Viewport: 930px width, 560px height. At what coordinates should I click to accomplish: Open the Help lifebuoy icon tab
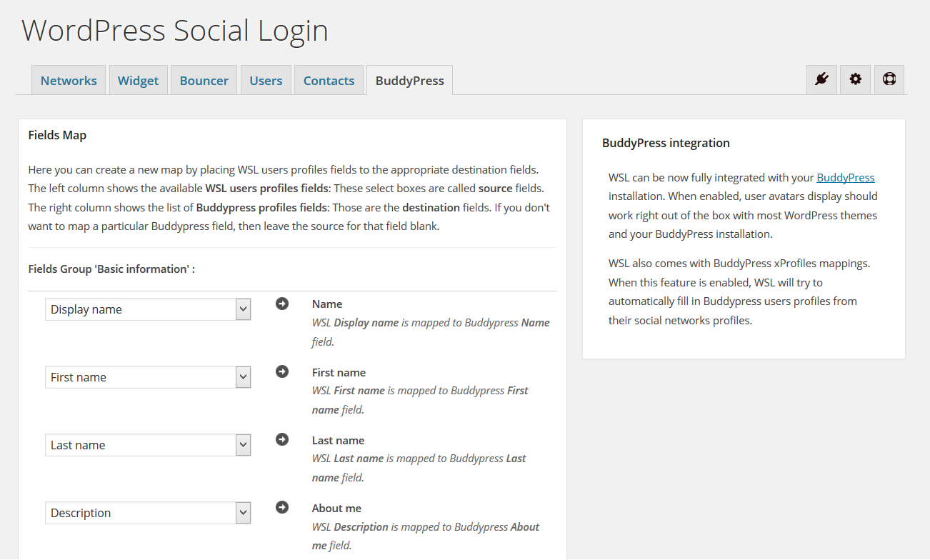point(889,79)
